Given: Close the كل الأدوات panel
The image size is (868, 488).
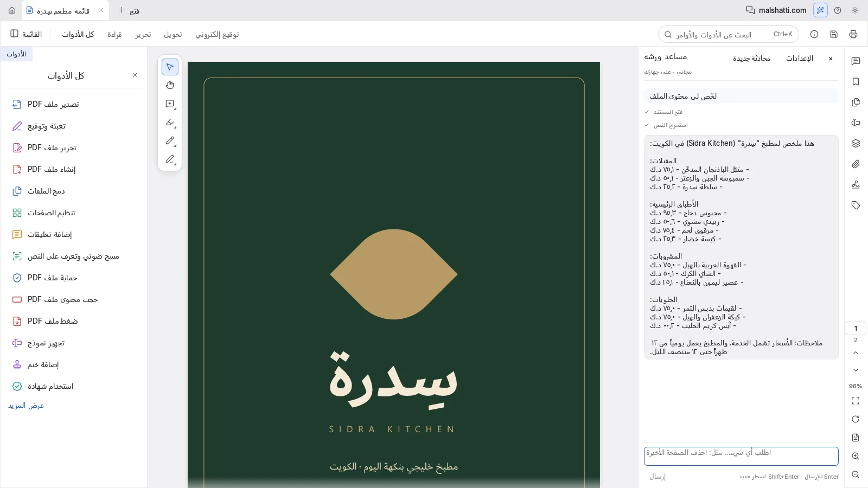Looking at the screenshot, I should pyautogui.click(x=135, y=75).
